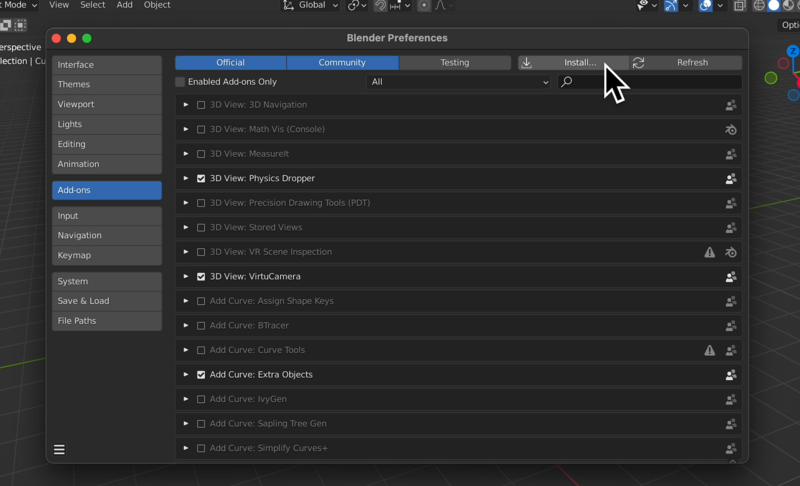Image resolution: width=800 pixels, height=486 pixels.
Task: Click the Install... button
Action: click(573, 63)
